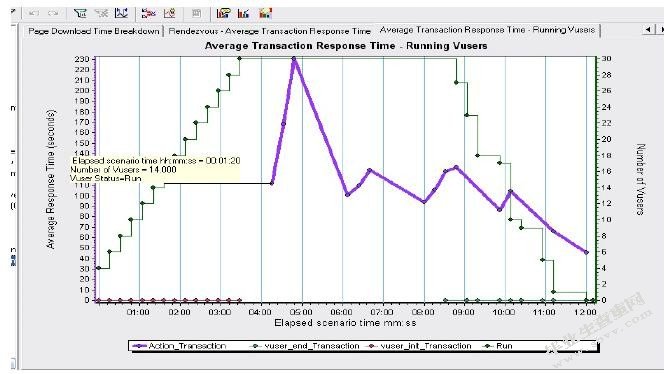Click the Elapsed scenario time axis label
Screen dimensions: 664x374
click(x=345, y=323)
